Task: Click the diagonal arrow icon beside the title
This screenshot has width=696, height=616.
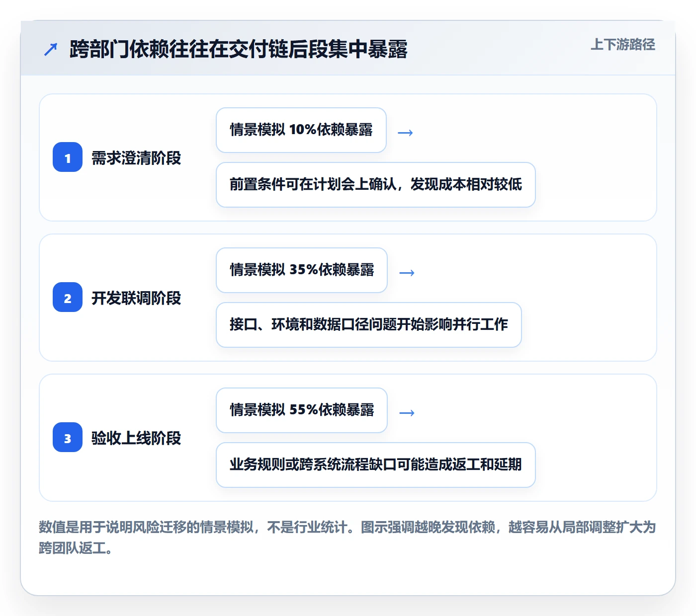Action: pos(51,49)
